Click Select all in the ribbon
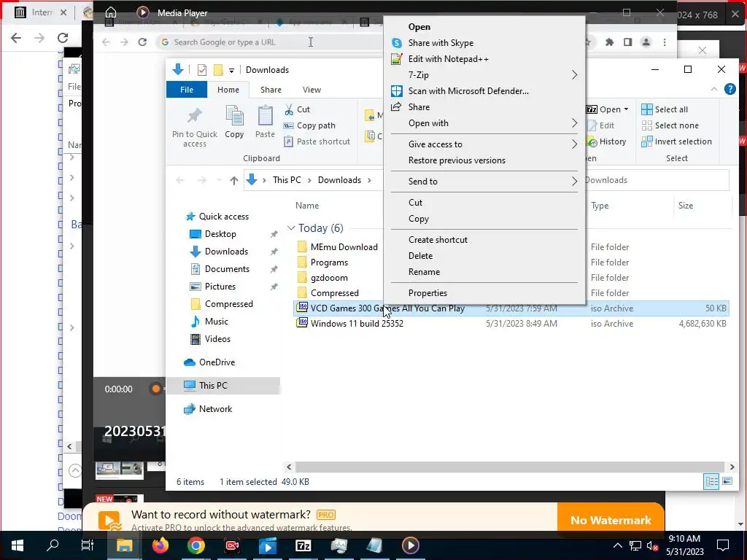 click(665, 109)
